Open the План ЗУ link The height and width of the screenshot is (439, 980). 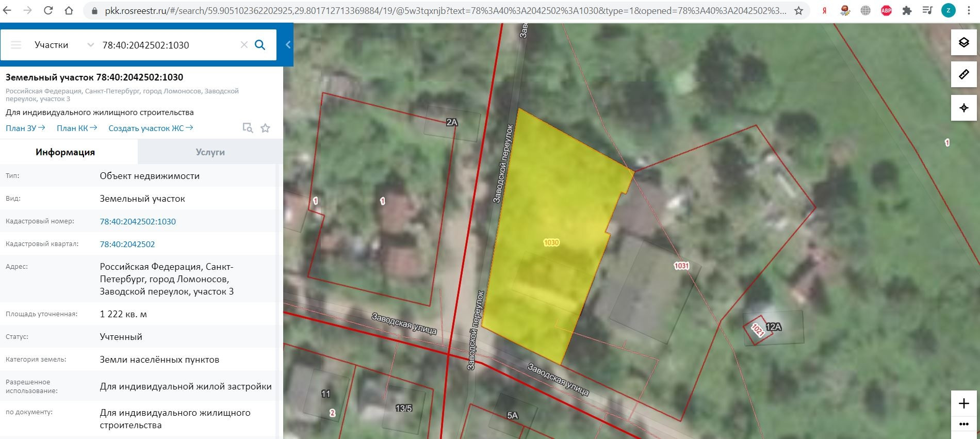pos(25,128)
